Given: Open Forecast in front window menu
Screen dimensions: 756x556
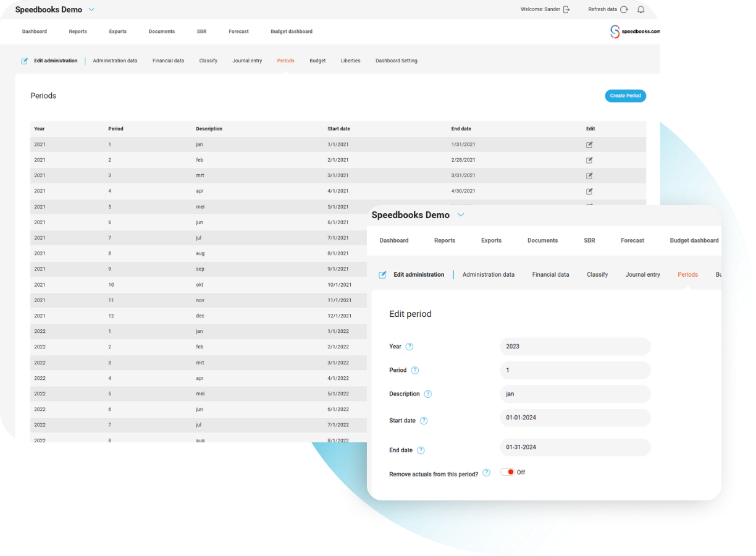Looking at the screenshot, I should (632, 241).
